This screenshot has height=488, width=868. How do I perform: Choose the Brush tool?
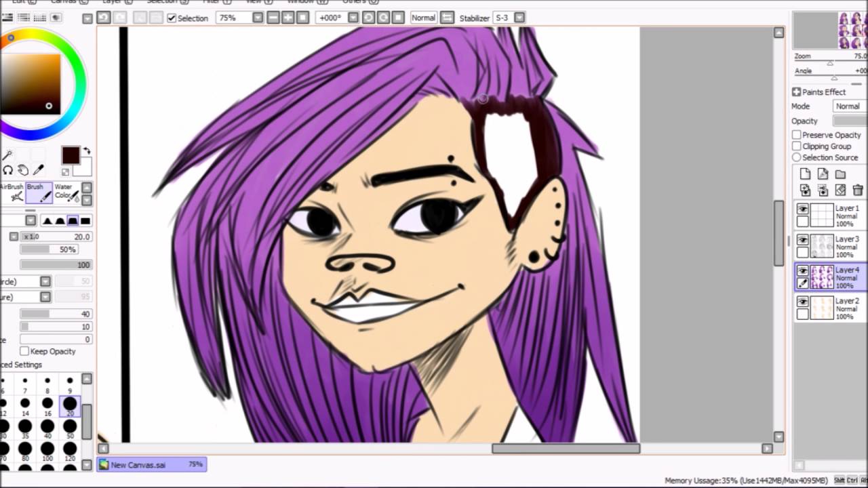point(39,192)
